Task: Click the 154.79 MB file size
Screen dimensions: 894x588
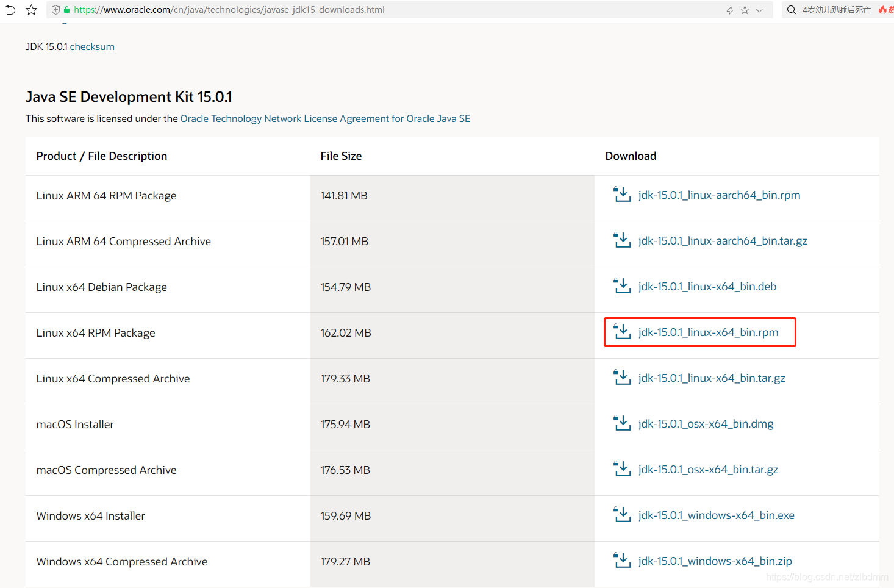Action: pyautogui.click(x=346, y=287)
